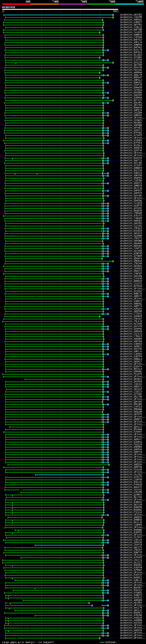Click the green alignment bar of UniRef100_C1E1M5

coord(60,18)
